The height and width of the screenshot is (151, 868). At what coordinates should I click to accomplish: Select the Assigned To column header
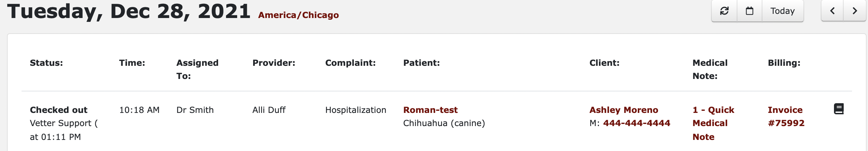coord(197,70)
